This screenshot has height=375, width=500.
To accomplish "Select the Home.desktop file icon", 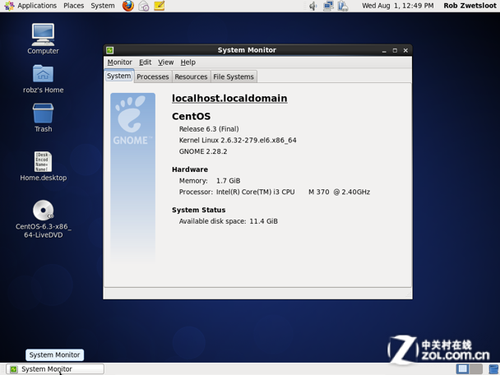I will [x=43, y=166].
